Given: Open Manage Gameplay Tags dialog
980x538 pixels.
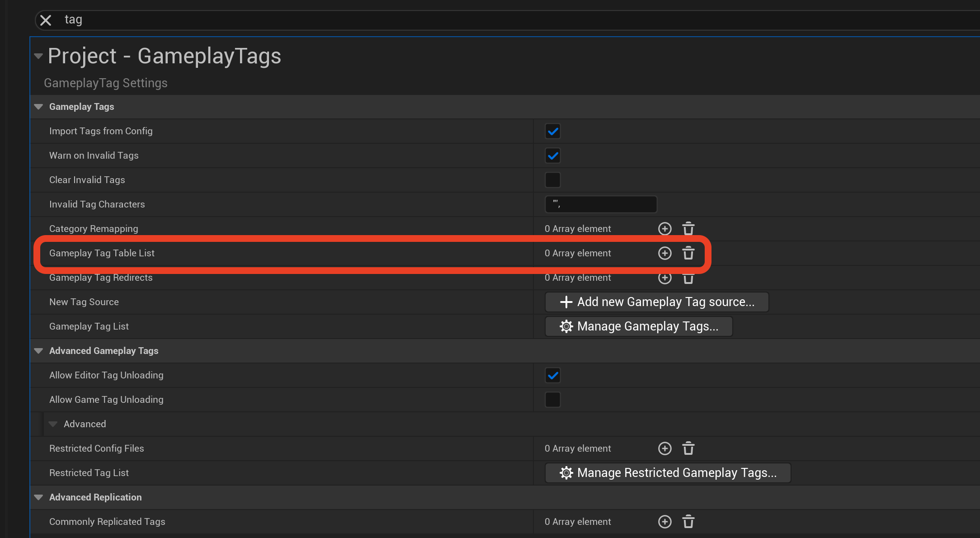Looking at the screenshot, I should 639,326.
